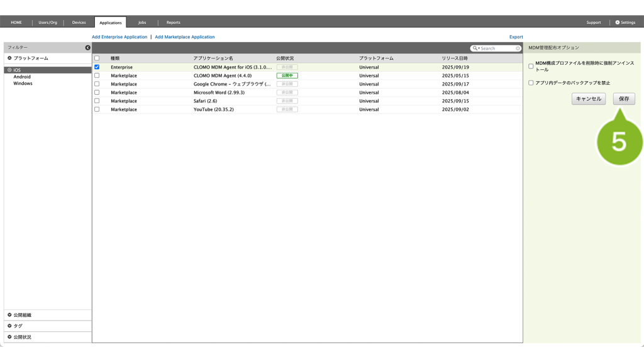Viewport: 644px width, 362px height.
Task: Check アプリ内データのバックアップを禁止 option
Action: pos(531,83)
